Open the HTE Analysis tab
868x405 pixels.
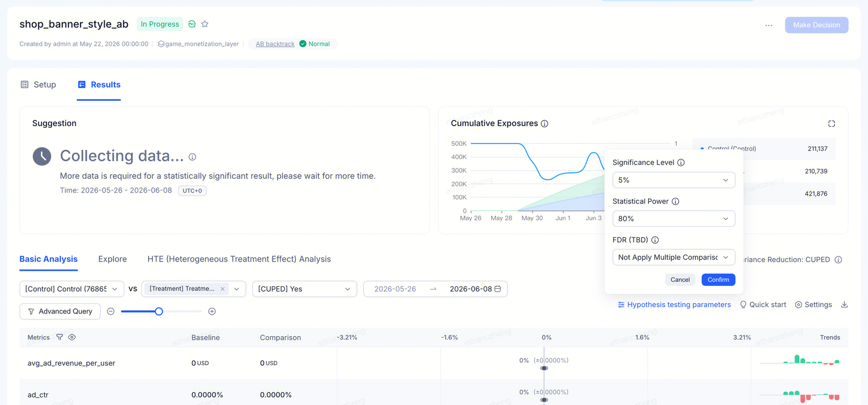[239, 259]
